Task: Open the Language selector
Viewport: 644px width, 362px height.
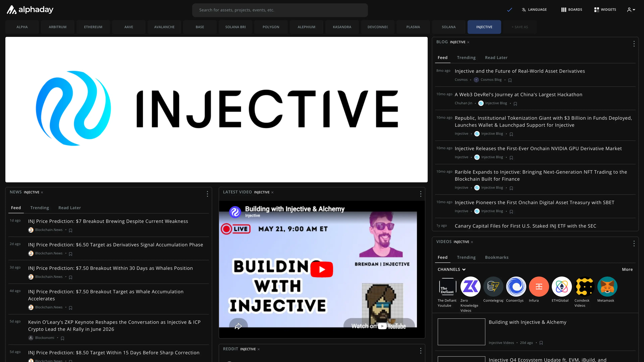Action: [x=534, y=10]
